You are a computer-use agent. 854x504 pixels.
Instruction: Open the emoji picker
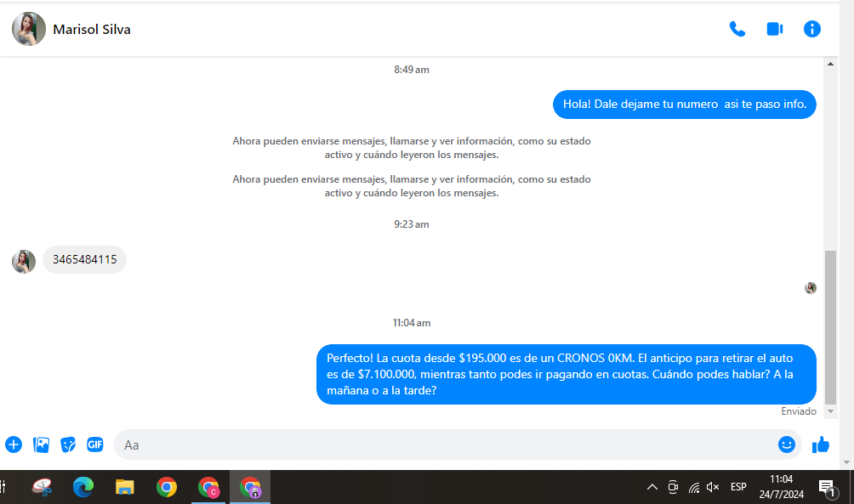(x=786, y=445)
